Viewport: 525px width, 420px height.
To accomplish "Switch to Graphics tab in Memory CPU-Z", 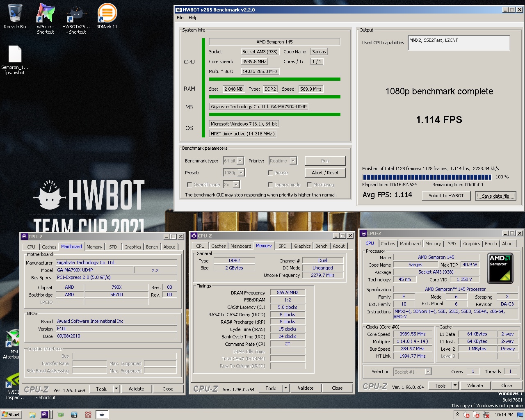I will pos(302,246).
